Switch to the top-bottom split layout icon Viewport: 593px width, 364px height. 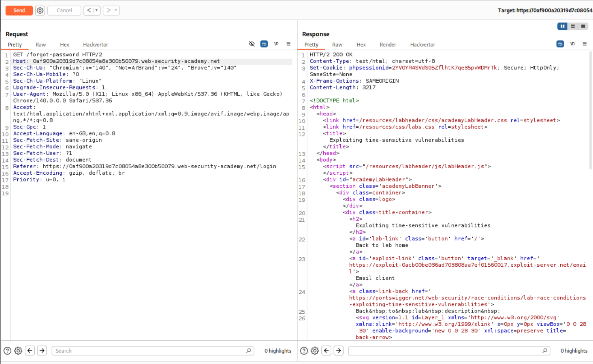(x=573, y=26)
